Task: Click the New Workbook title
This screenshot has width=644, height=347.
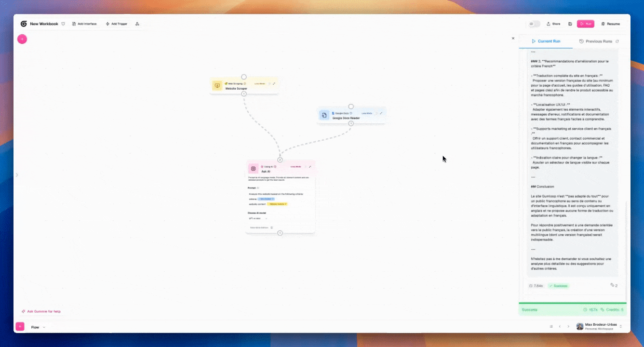Action: 44,24
